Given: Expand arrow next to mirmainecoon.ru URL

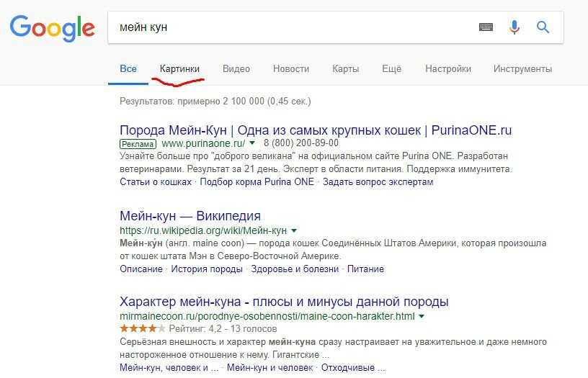Looking at the screenshot, I should click(422, 316).
